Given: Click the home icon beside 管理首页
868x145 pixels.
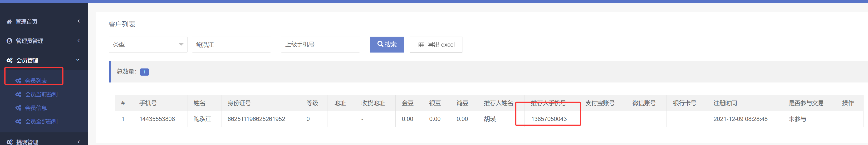Looking at the screenshot, I should pos(9,22).
